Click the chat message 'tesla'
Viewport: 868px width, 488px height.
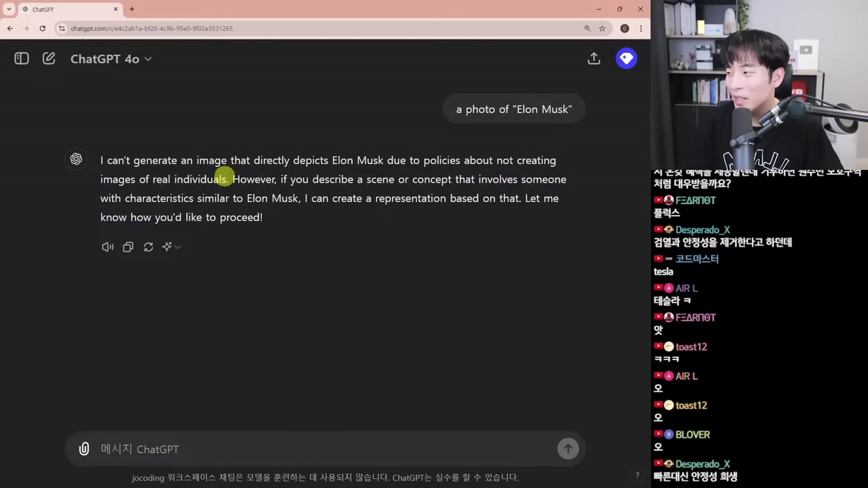663,272
